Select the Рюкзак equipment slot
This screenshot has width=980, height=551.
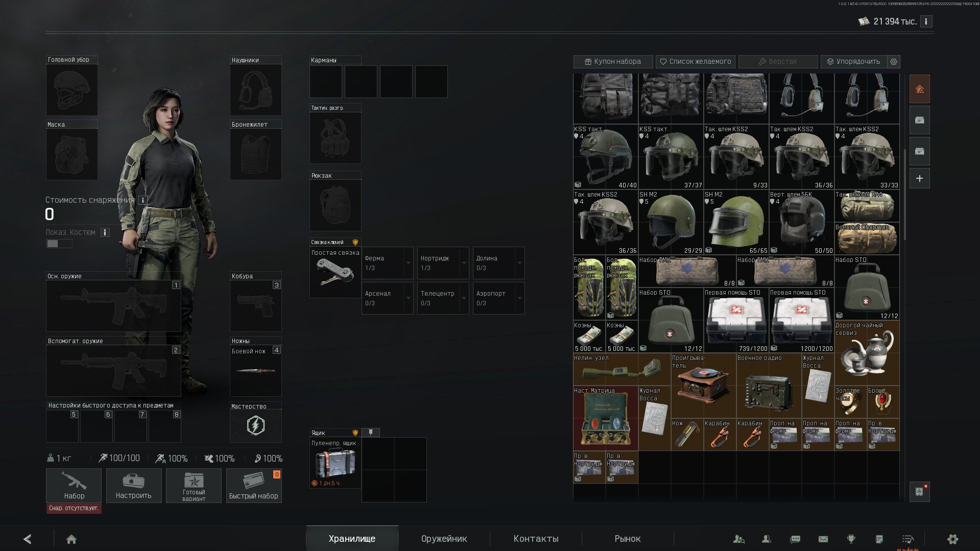335,205
